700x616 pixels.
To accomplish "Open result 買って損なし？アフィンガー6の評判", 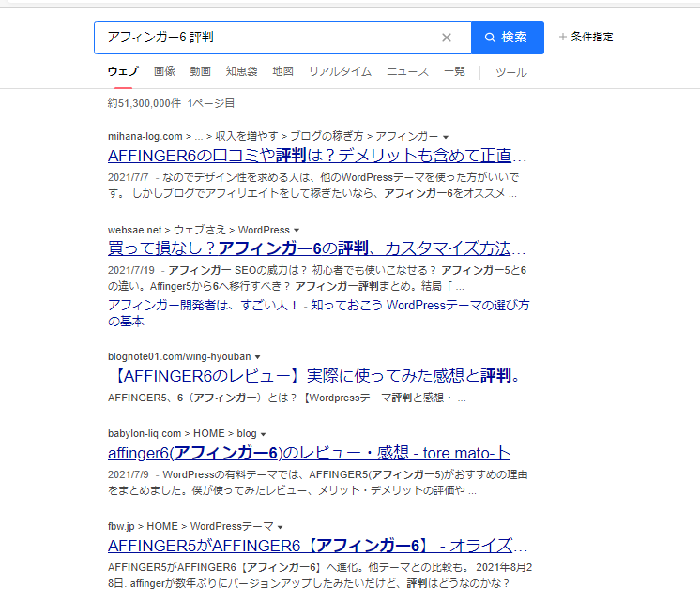I will tap(316, 248).
